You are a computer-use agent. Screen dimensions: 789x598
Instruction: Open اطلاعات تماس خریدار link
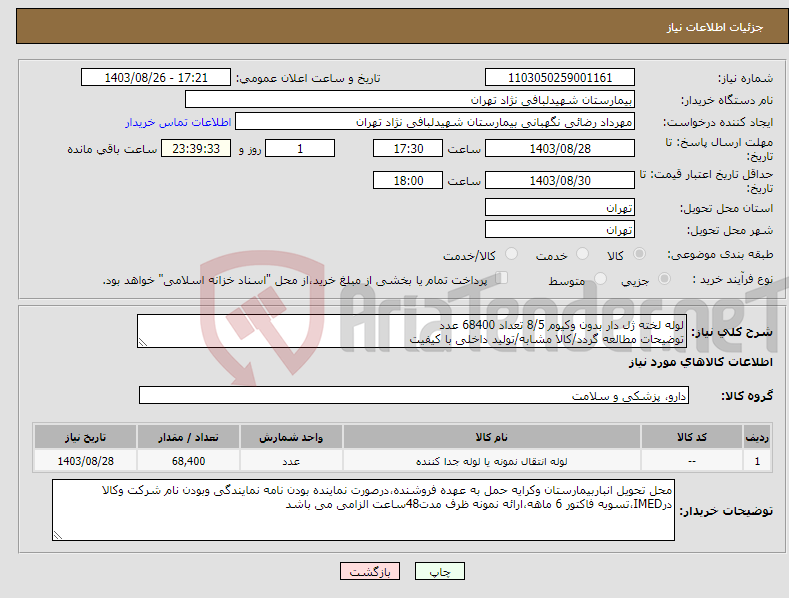178,122
